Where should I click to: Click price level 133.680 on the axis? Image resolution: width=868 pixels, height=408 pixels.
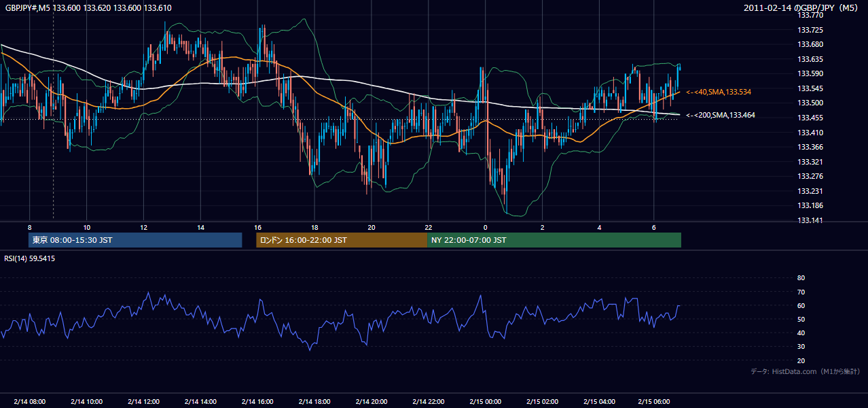(x=810, y=44)
